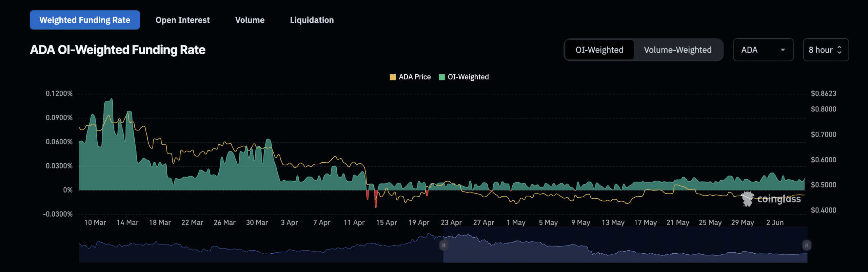
Task: Grab the right range slider handle
Action: point(807,245)
